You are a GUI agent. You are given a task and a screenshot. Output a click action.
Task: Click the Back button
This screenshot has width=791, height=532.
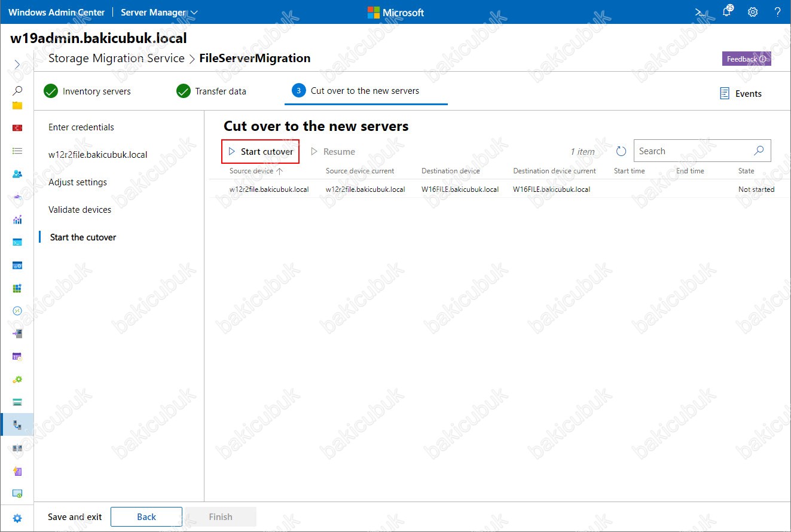(146, 517)
